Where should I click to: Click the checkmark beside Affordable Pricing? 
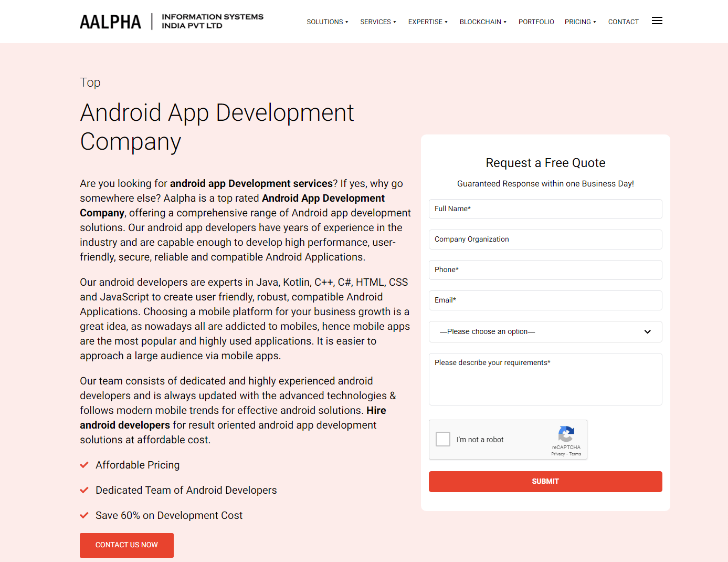coord(84,465)
